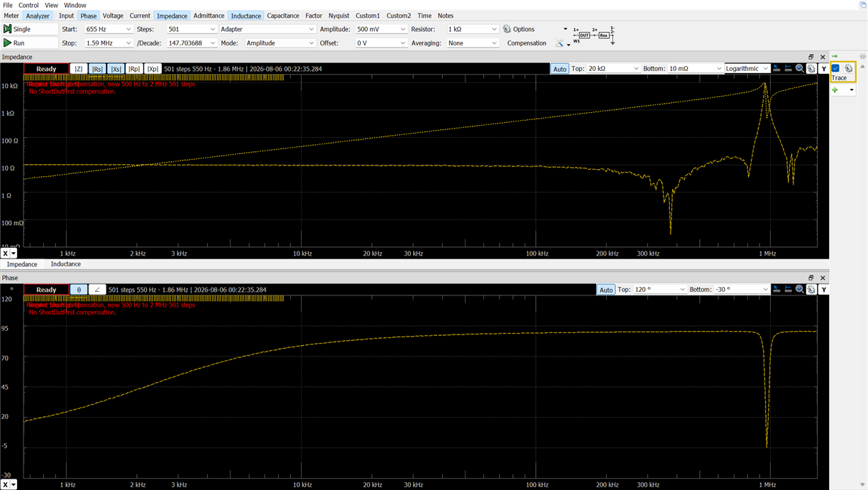Open the Logarithmic scale dropdown

pos(747,69)
